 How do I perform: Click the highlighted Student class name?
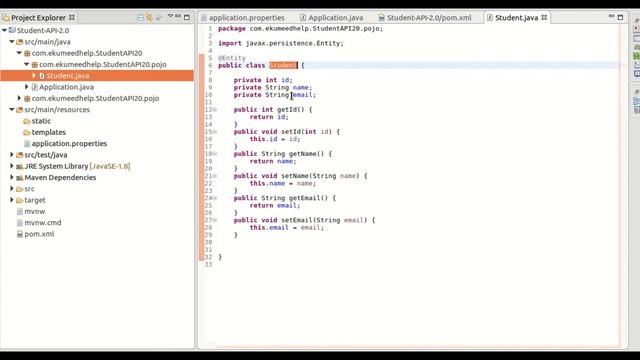pyautogui.click(x=283, y=65)
